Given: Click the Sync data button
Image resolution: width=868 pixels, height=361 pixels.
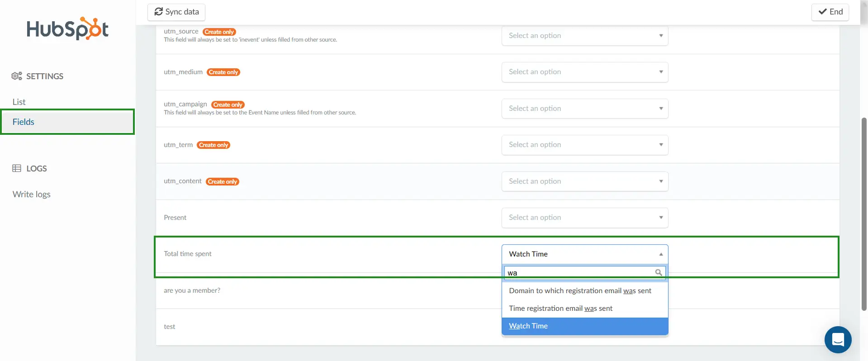Looking at the screenshot, I should pos(176,12).
